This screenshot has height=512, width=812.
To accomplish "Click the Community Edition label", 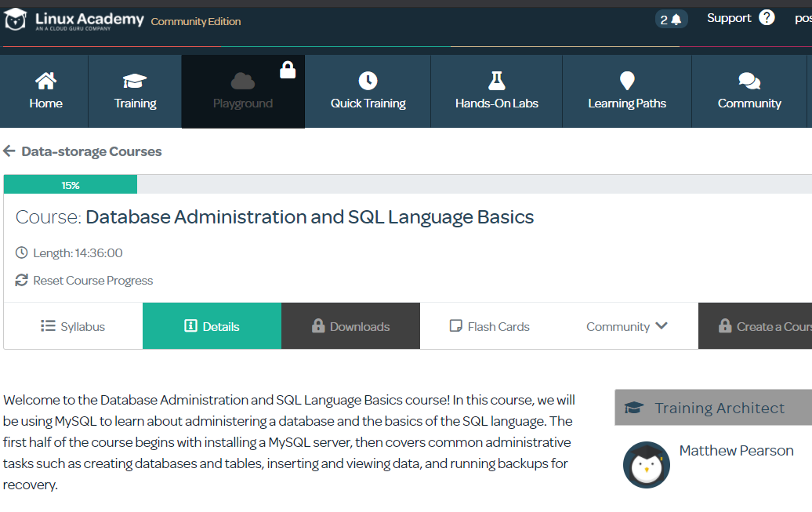I will 196,21.
